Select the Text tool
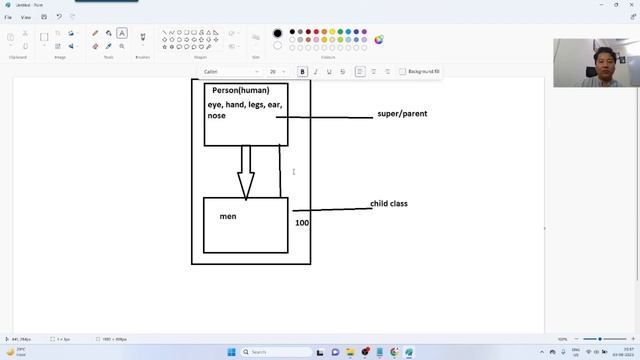Screen dimensions: 640x360 click(x=122, y=33)
